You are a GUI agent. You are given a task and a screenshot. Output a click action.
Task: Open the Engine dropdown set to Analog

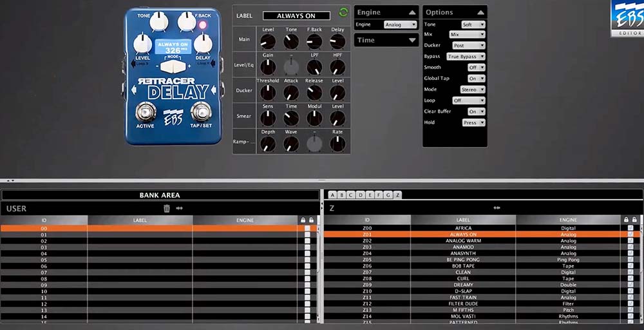point(401,24)
